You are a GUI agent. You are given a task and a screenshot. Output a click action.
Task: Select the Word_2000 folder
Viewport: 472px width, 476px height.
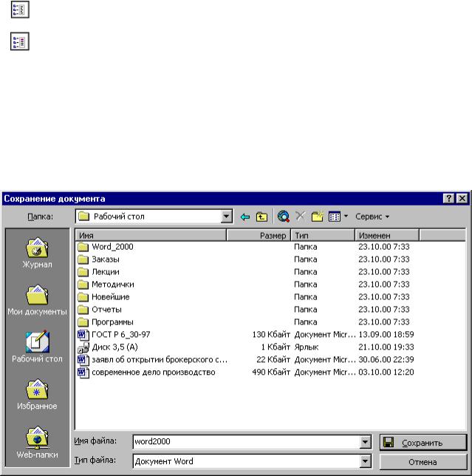coord(112,247)
